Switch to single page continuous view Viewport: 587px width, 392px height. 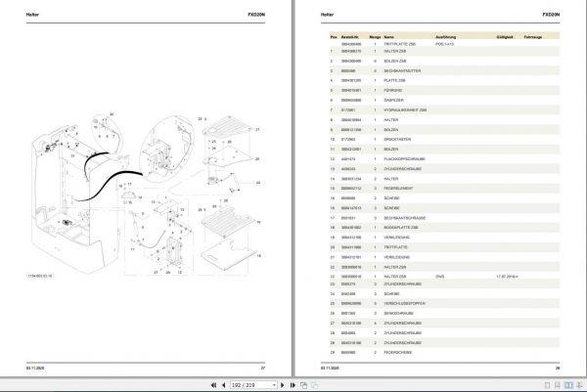point(558,385)
